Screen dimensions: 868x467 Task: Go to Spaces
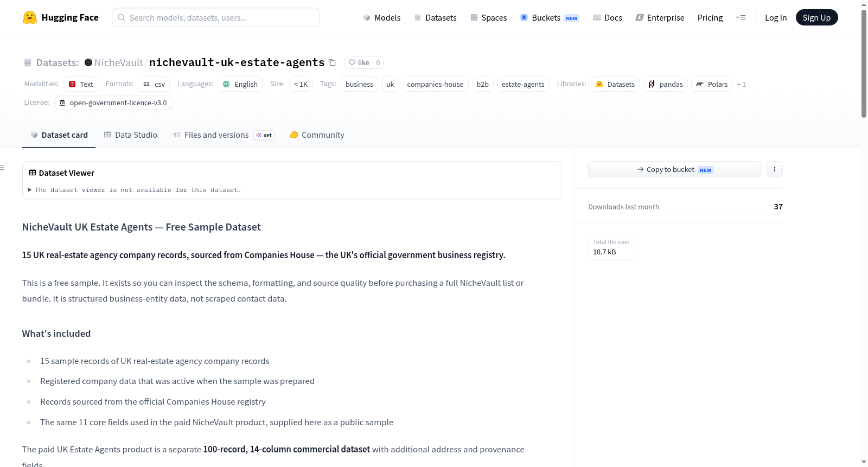pos(488,17)
